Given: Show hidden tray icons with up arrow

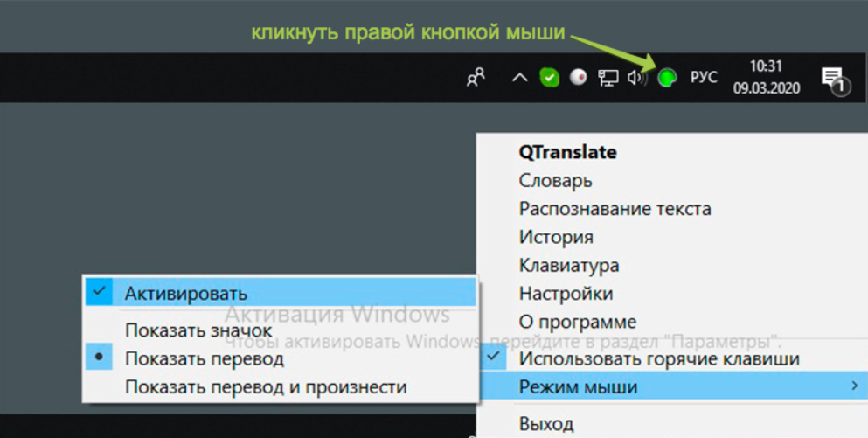Looking at the screenshot, I should click(x=519, y=78).
